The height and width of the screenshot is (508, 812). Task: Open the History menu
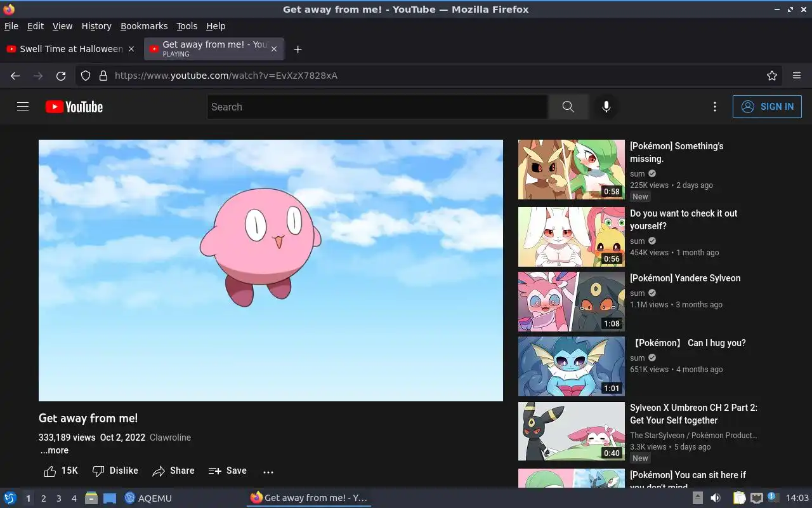(x=96, y=26)
